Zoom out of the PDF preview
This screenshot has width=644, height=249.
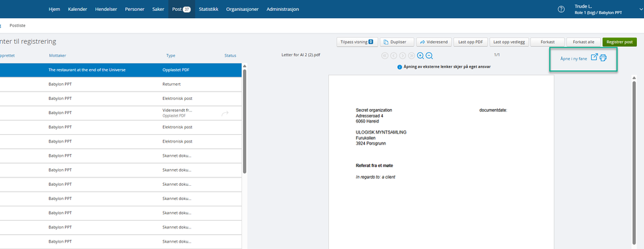429,56
